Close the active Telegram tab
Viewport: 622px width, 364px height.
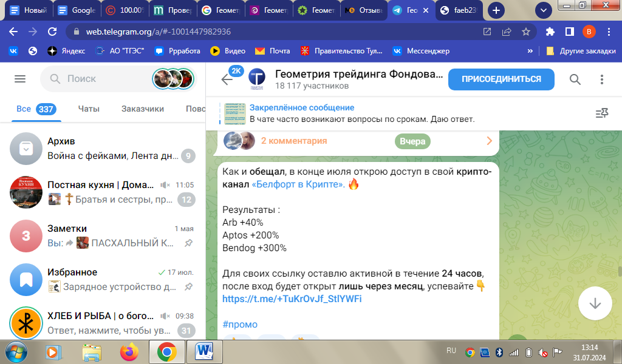[x=426, y=10]
